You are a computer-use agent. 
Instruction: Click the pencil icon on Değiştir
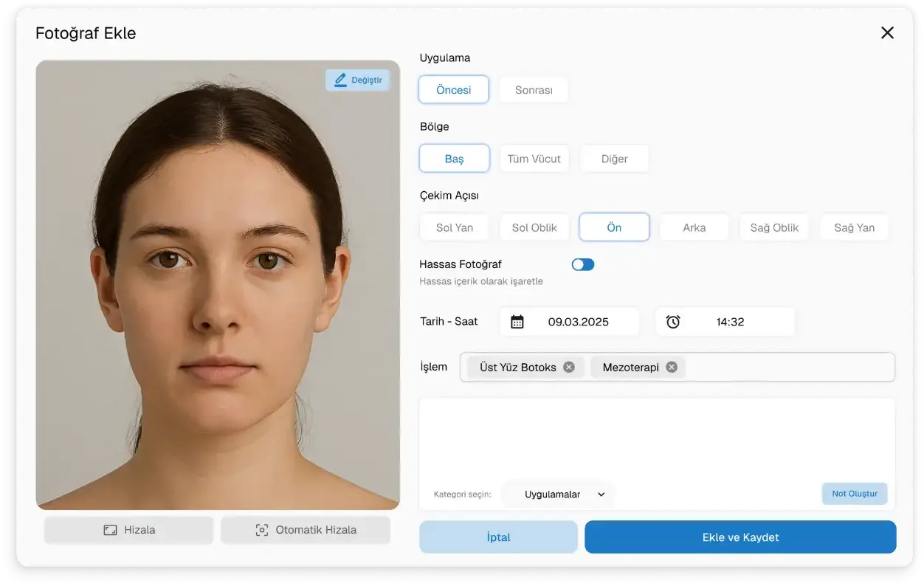pyautogui.click(x=340, y=80)
